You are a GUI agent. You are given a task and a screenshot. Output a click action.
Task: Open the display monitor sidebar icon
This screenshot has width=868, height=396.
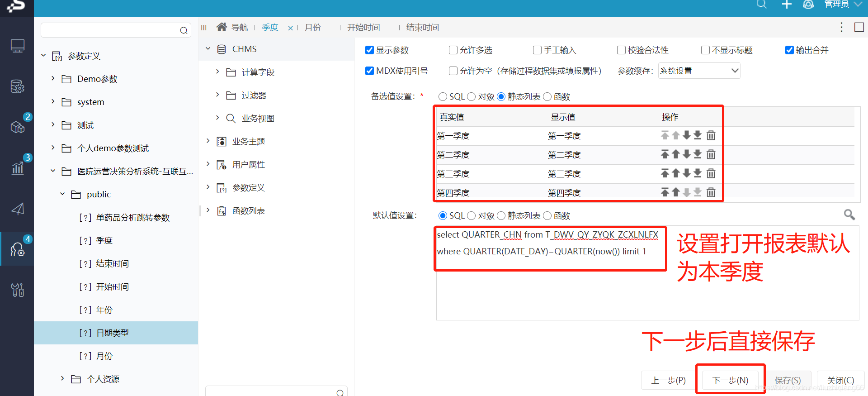[x=17, y=46]
